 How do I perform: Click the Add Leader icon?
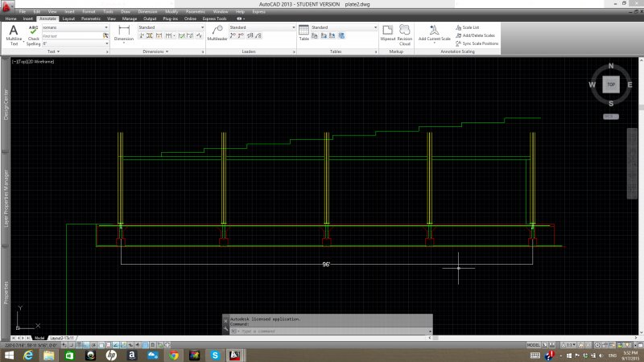tap(233, 35)
